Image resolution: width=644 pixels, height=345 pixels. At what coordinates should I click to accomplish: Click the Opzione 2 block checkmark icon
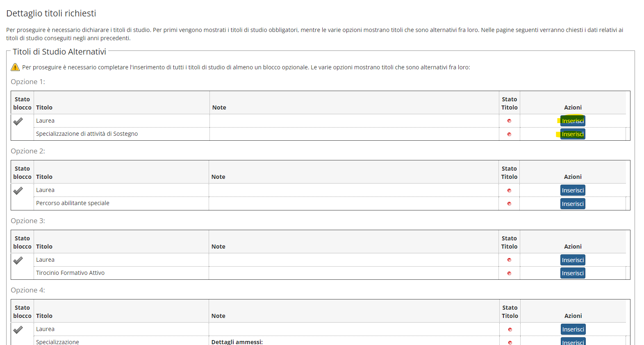pos(18,191)
